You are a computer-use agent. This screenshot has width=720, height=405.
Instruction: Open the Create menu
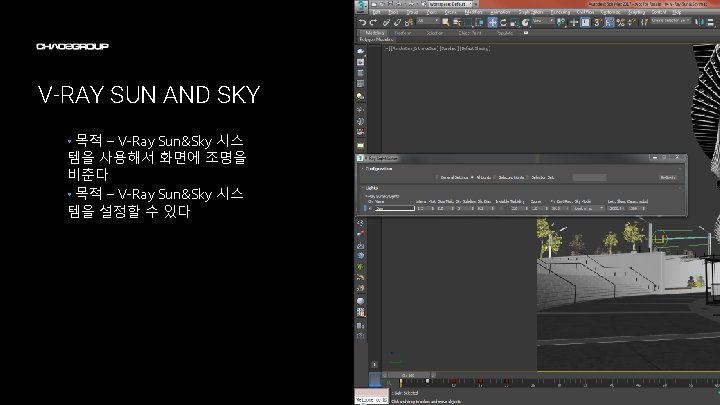click(x=450, y=12)
